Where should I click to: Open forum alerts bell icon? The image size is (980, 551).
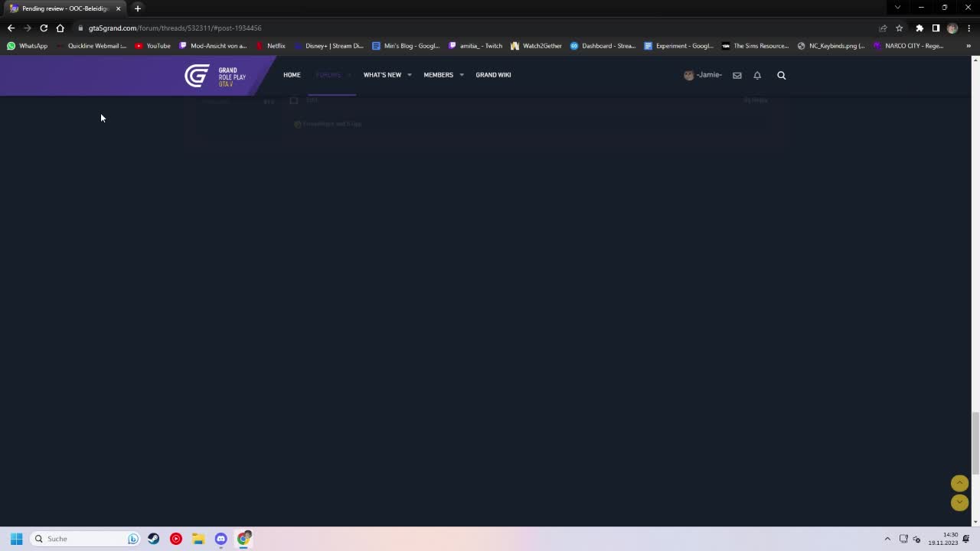pyautogui.click(x=757, y=75)
